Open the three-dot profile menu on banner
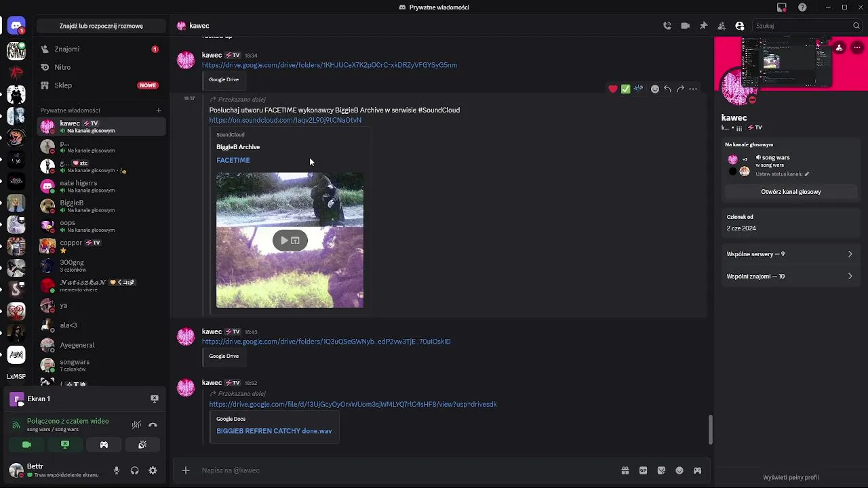This screenshot has width=868, height=488. click(x=857, y=47)
